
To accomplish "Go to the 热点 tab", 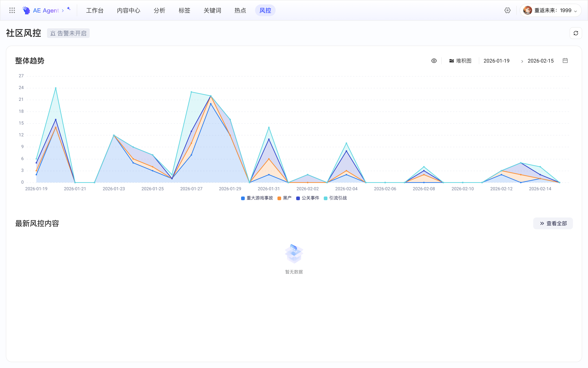I will click(240, 10).
